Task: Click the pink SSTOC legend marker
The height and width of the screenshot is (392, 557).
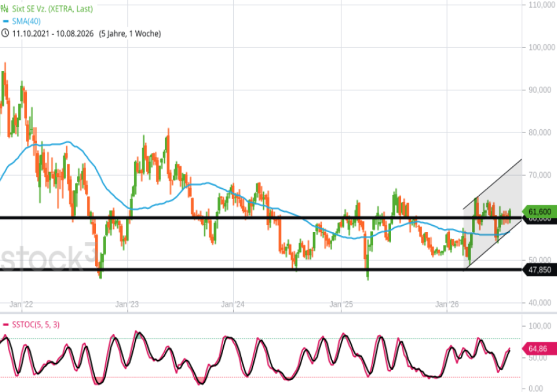Action: (5, 325)
